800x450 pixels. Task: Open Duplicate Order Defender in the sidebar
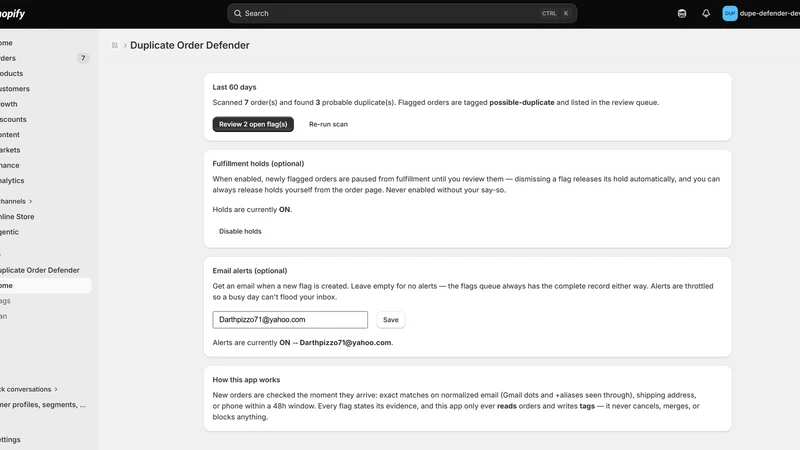click(40, 270)
